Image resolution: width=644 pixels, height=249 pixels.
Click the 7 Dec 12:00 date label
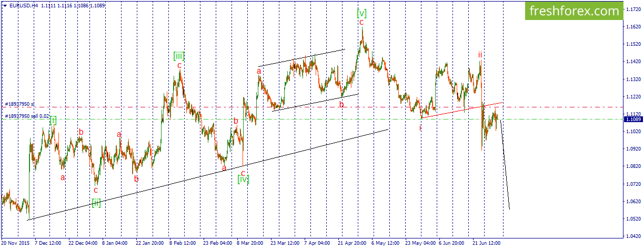pos(48,243)
